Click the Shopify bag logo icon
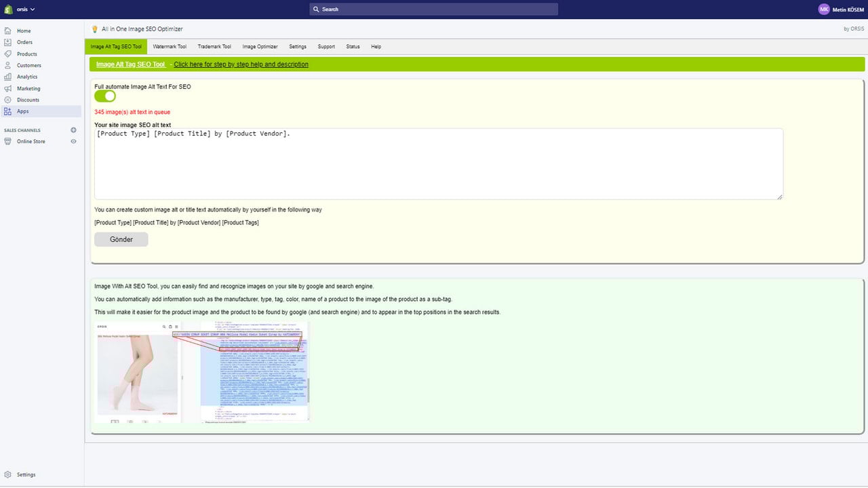The image size is (868, 488). coord(8,9)
